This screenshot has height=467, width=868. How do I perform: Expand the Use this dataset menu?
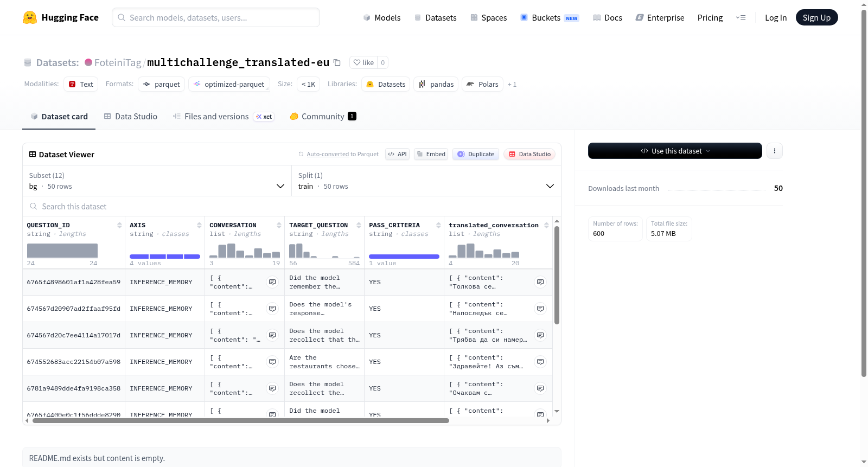[x=675, y=151]
